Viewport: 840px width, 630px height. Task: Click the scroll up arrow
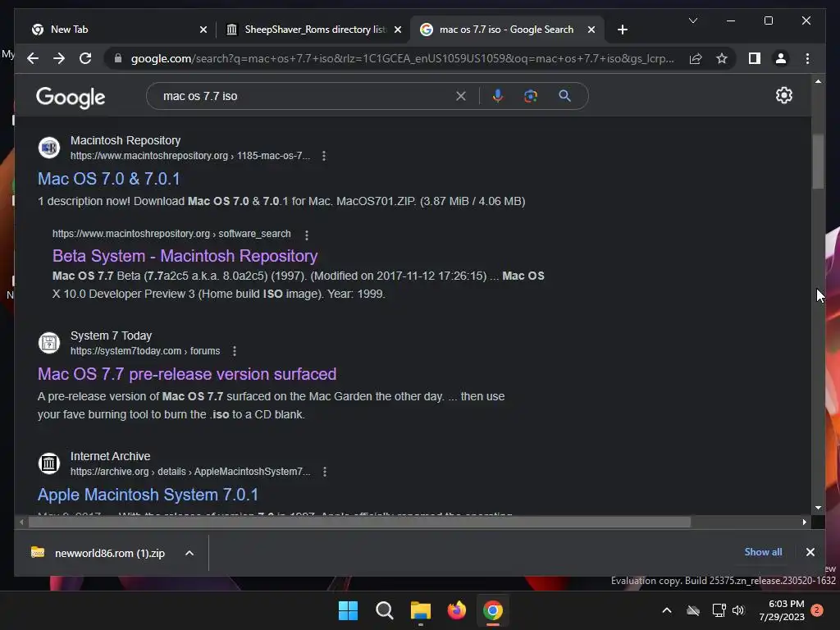[818, 81]
